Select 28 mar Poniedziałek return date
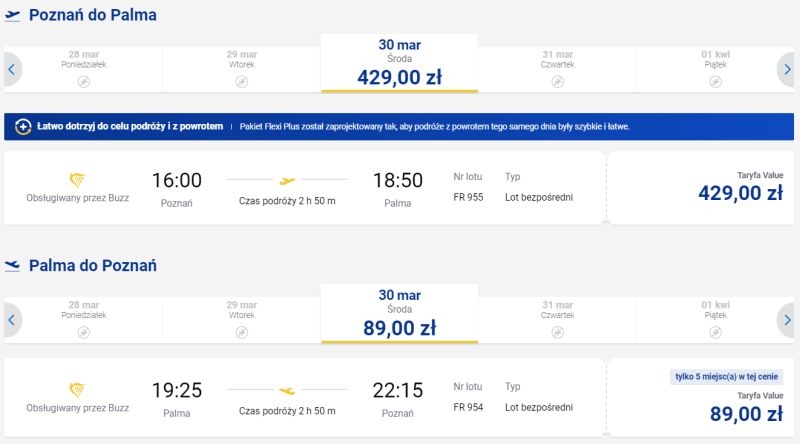The height and width of the screenshot is (444, 800). (x=85, y=314)
